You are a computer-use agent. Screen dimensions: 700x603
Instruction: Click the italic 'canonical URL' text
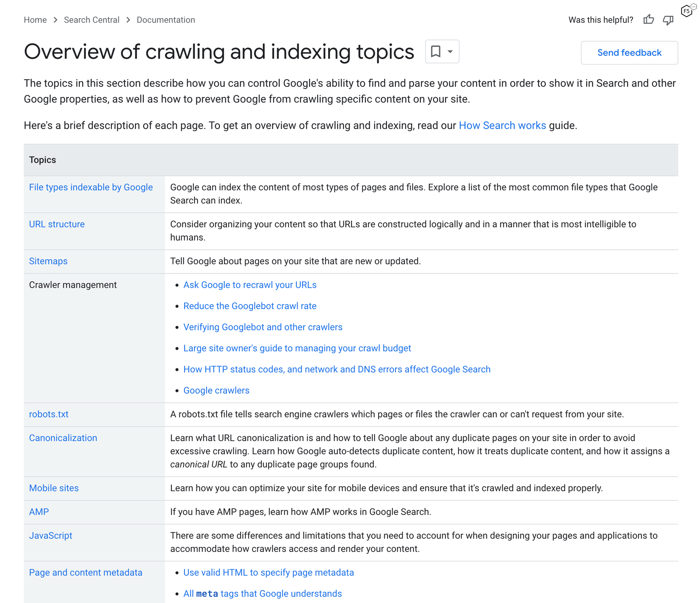199,464
